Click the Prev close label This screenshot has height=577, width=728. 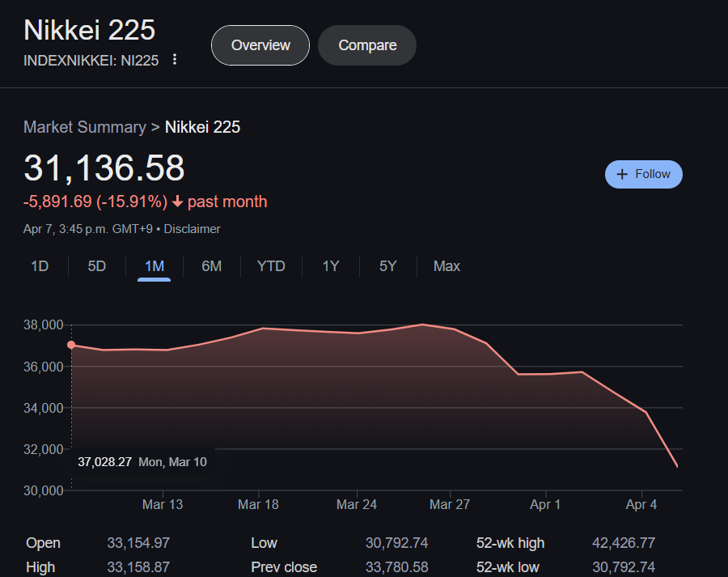[284, 567]
